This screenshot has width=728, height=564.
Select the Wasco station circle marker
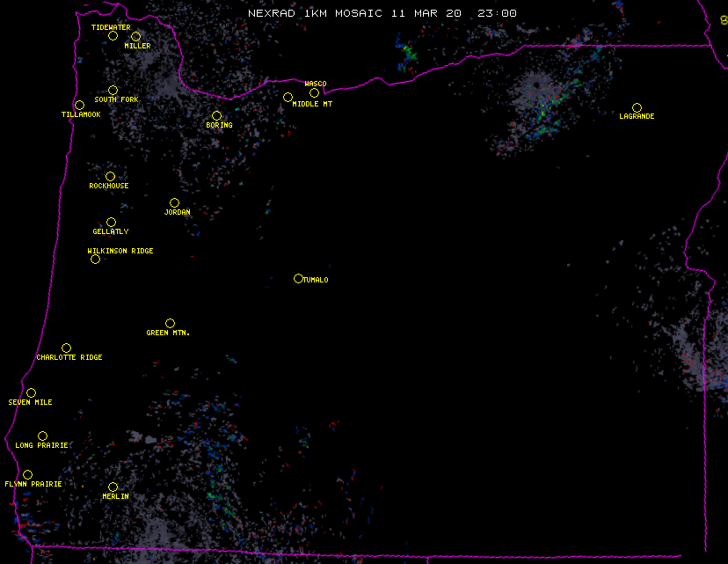[x=314, y=93]
